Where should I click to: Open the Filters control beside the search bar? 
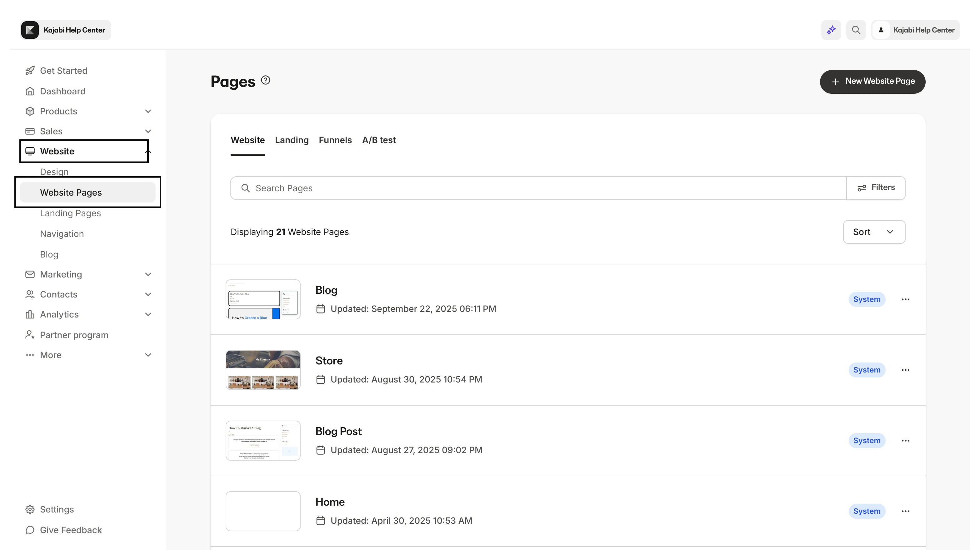pyautogui.click(x=876, y=187)
